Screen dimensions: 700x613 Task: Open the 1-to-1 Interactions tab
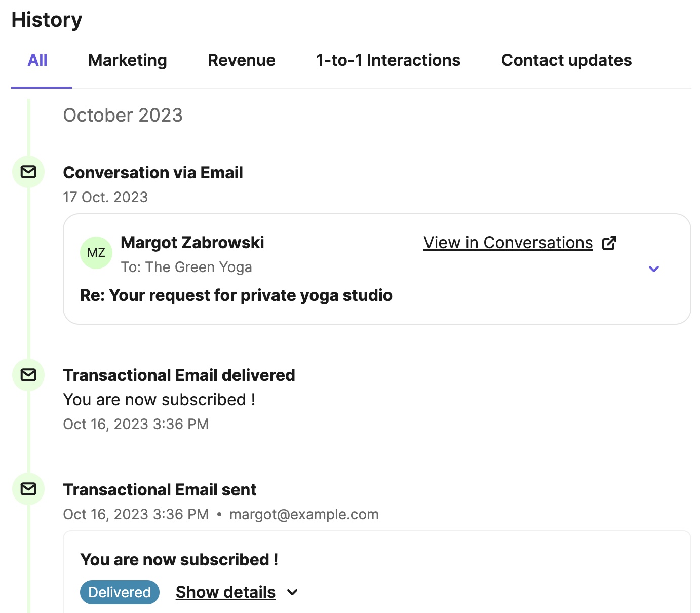click(388, 60)
